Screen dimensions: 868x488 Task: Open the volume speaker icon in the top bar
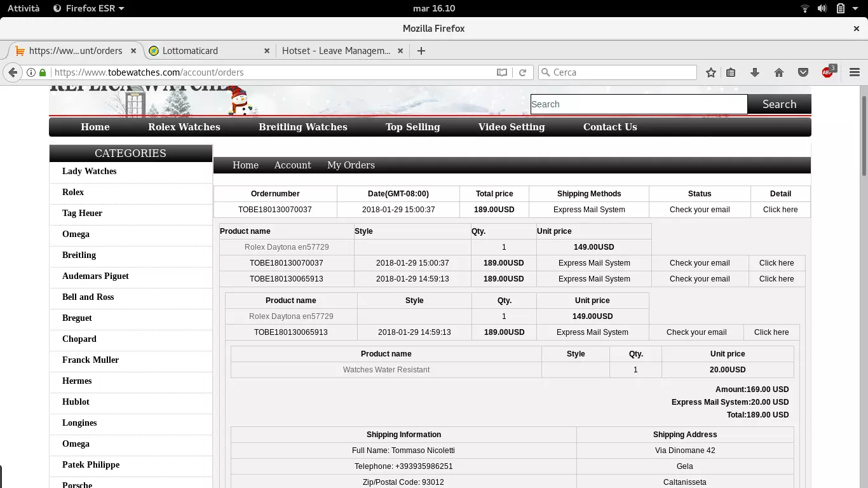pyautogui.click(x=822, y=8)
